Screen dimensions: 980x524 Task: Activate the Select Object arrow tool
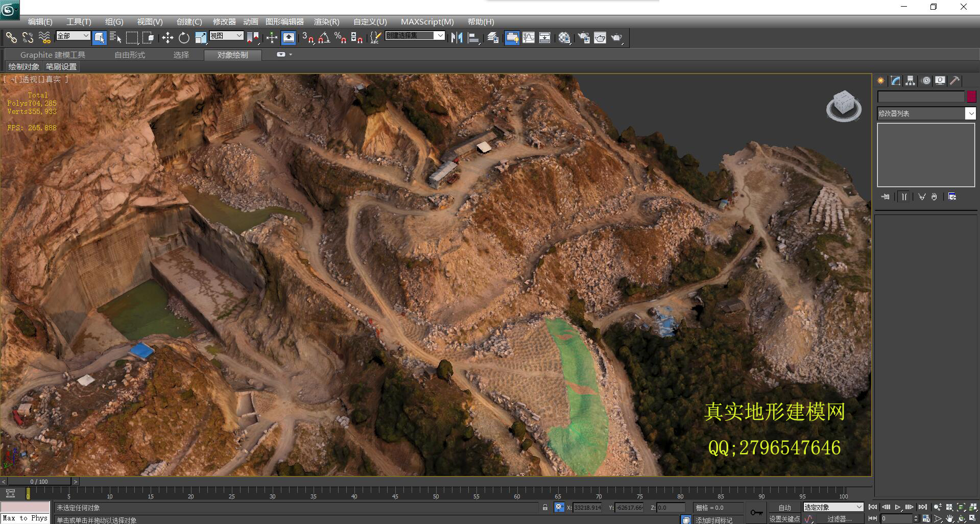pos(100,37)
